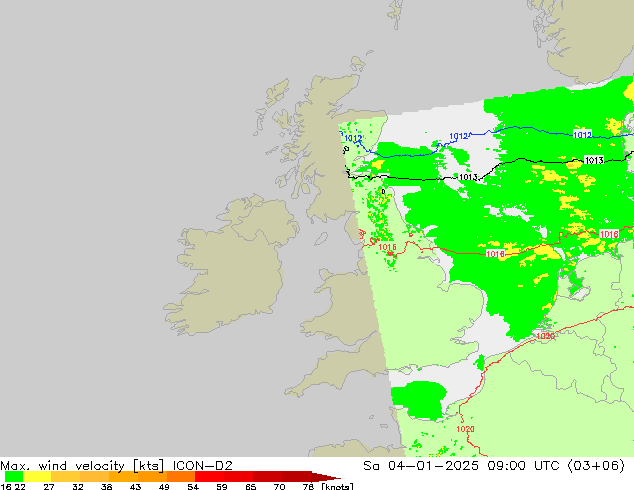Click the '09:00 UTC' time label
634x490 pixels.
tap(523, 466)
